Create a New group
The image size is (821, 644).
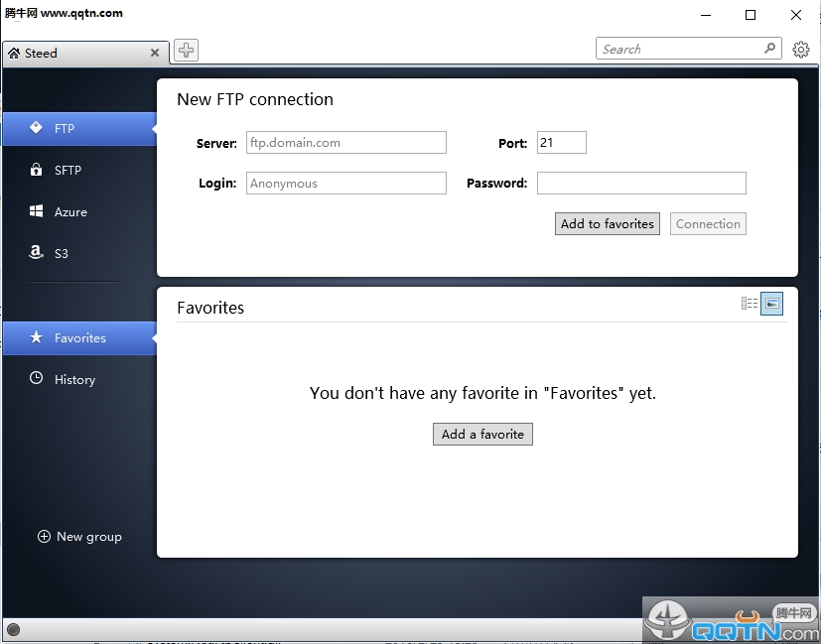pyautogui.click(x=79, y=537)
